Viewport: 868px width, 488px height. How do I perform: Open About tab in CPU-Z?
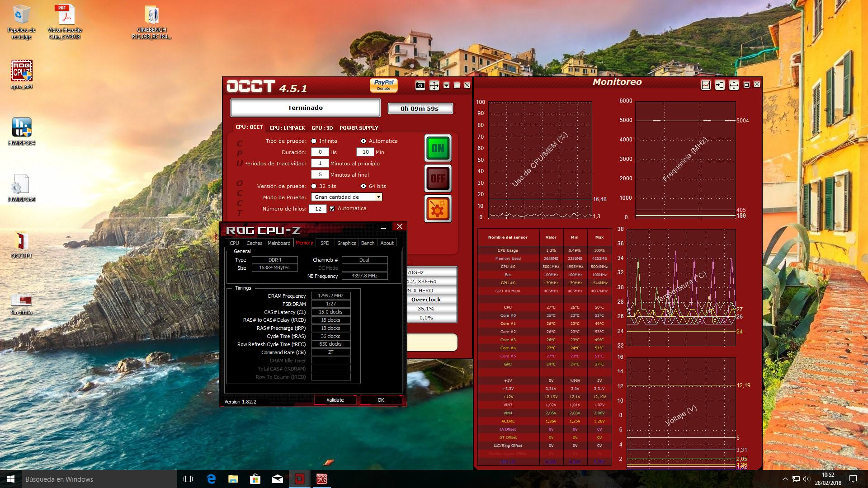click(x=387, y=243)
